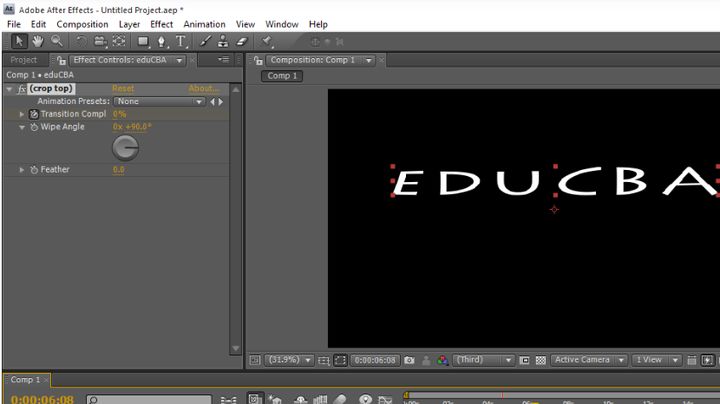
Task: Select the Clone Stamp tool
Action: click(223, 41)
